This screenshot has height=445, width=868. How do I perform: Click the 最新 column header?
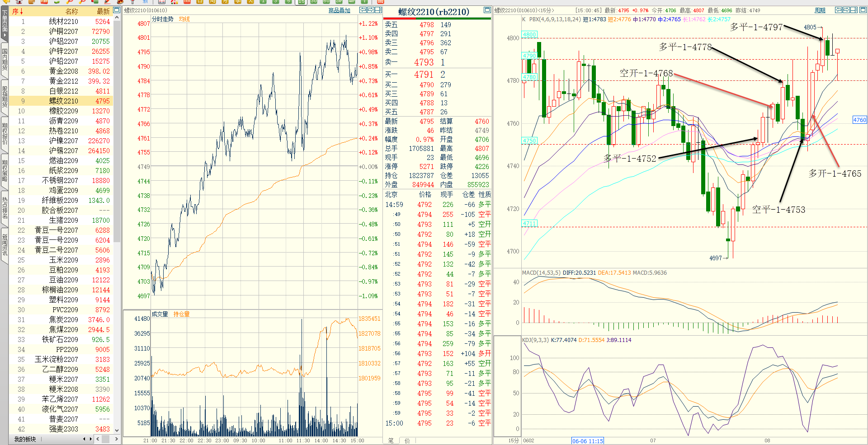(x=103, y=11)
